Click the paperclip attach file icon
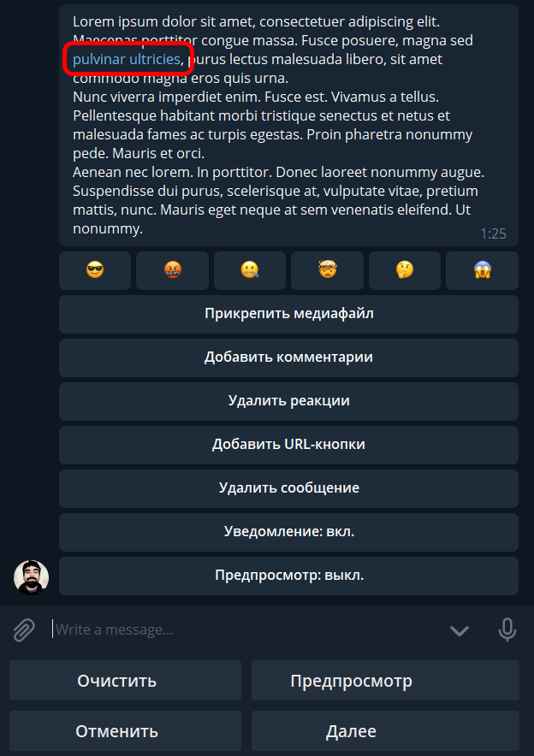 [x=24, y=630]
